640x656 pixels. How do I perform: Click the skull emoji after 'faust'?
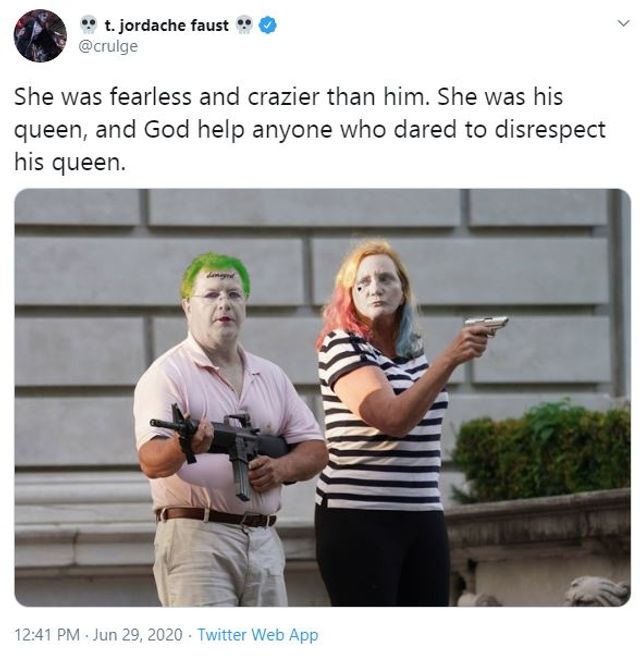(244, 25)
